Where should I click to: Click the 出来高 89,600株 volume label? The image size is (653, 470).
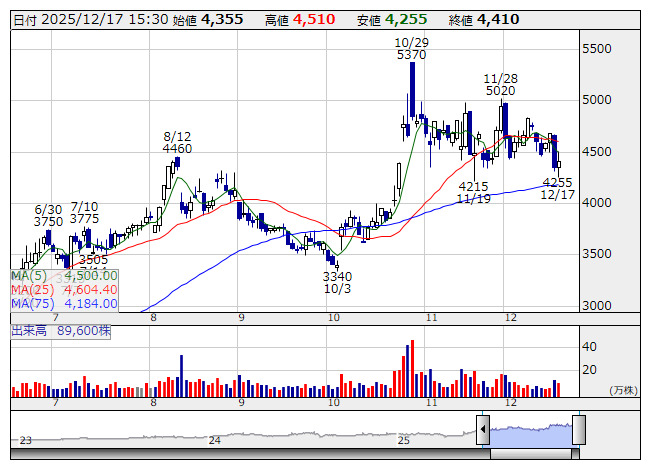pos(61,331)
